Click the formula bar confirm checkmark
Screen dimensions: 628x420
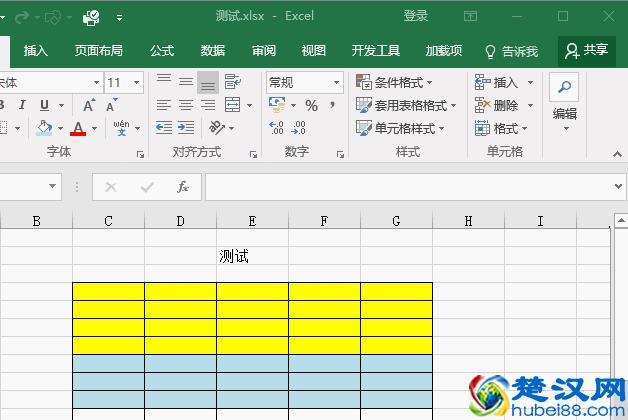147,187
